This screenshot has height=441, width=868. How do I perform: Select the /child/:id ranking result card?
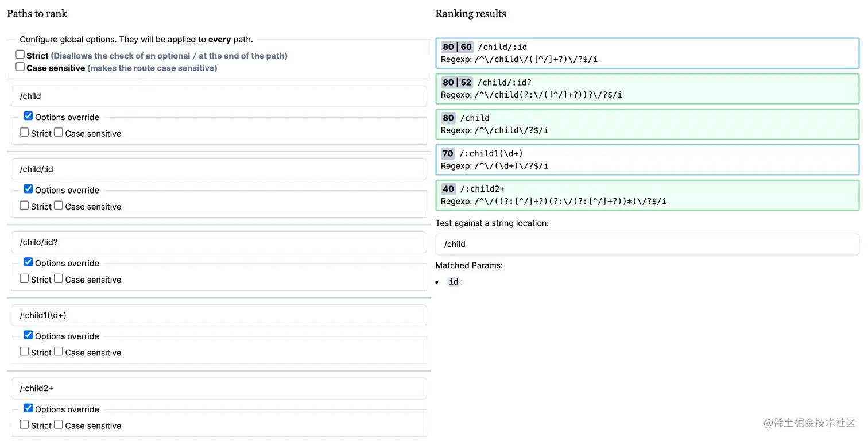[647, 53]
